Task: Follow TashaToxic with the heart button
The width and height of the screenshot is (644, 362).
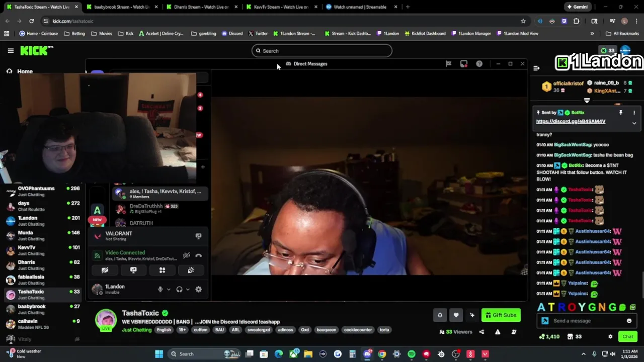Action: 456,315
